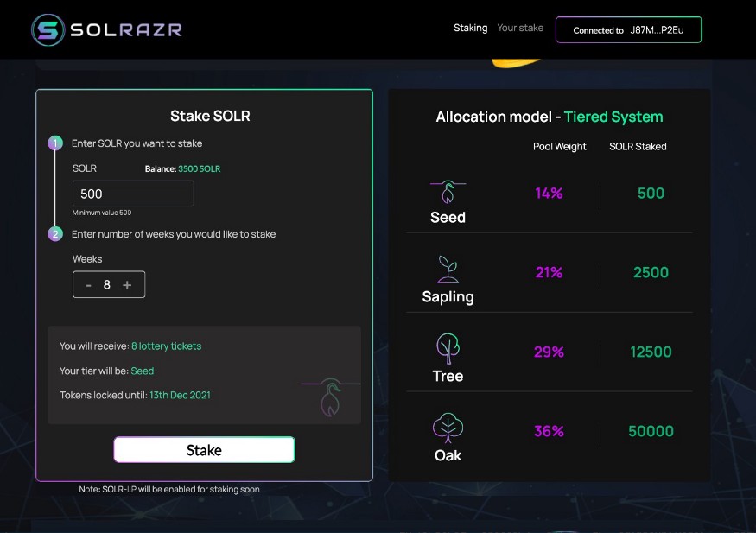Click the 14% pool weight for Seed
Image resolution: width=756 pixels, height=533 pixels.
tap(549, 193)
